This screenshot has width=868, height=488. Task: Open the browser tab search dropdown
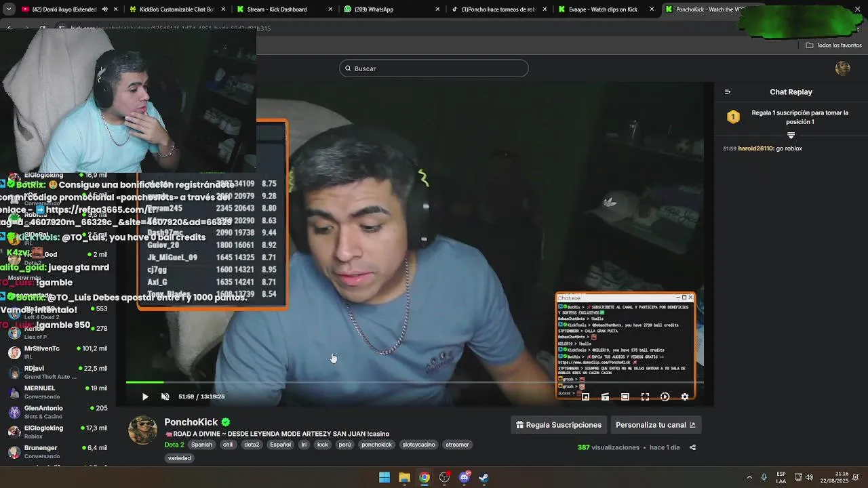click(8, 9)
